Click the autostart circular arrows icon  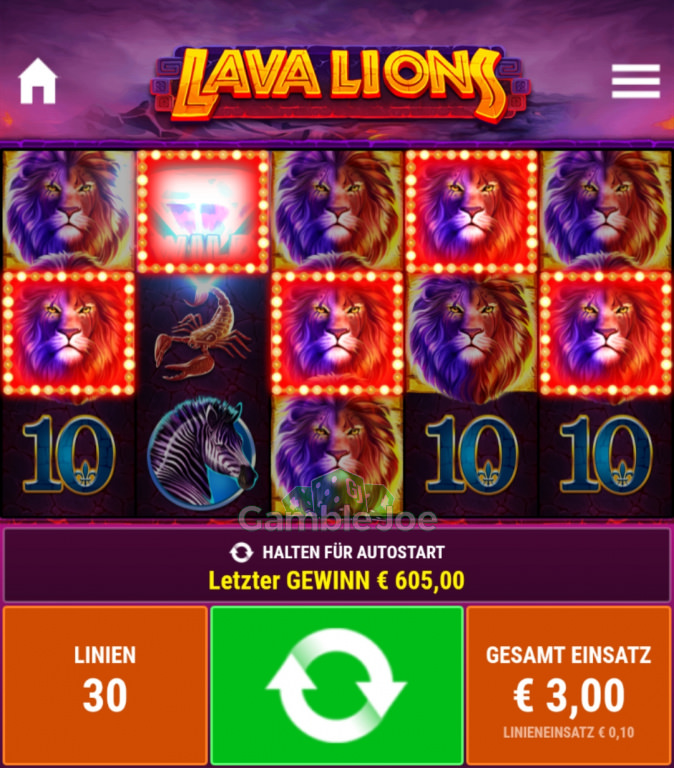(241, 552)
